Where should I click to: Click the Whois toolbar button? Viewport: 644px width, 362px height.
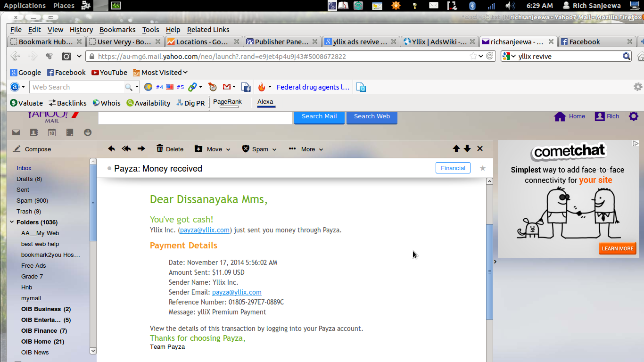pos(107,103)
